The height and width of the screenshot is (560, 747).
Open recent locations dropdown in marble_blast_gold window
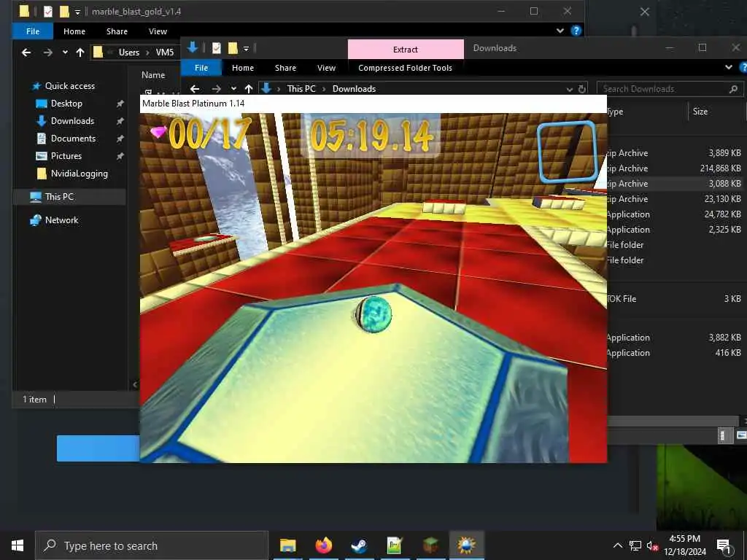click(x=65, y=52)
